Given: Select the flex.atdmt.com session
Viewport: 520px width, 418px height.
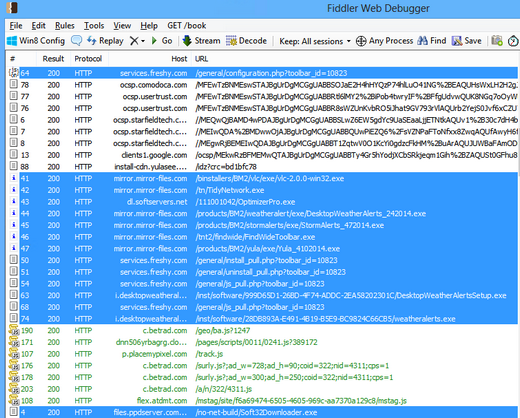Looking at the screenshot, I should pyautogui.click(x=263, y=400).
